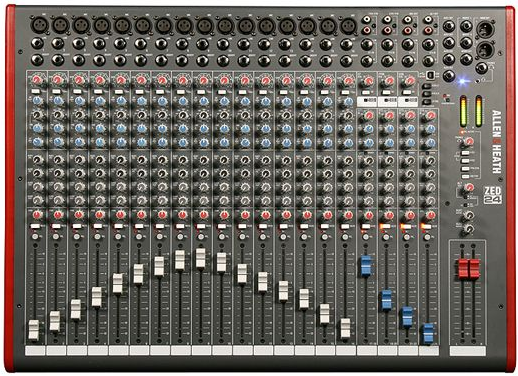The height and width of the screenshot is (376, 518).
Task: Click the blue power LED indicator
Action: [x=462, y=81]
